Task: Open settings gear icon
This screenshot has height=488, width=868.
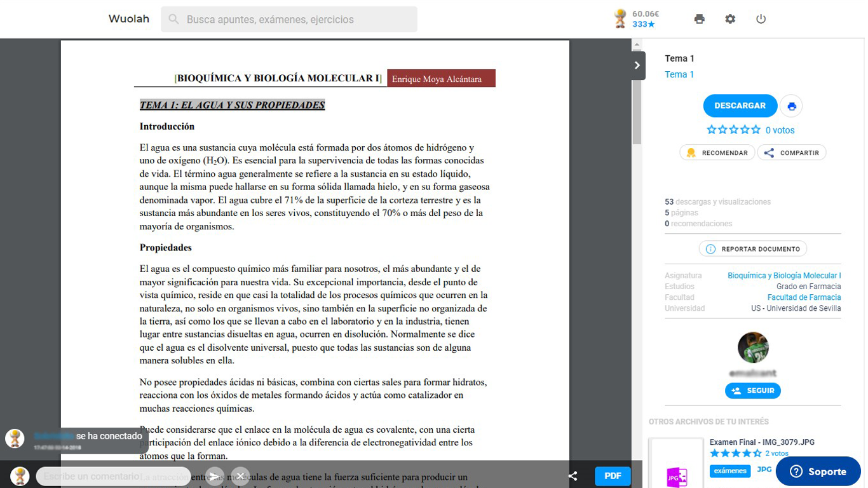Action: [730, 19]
